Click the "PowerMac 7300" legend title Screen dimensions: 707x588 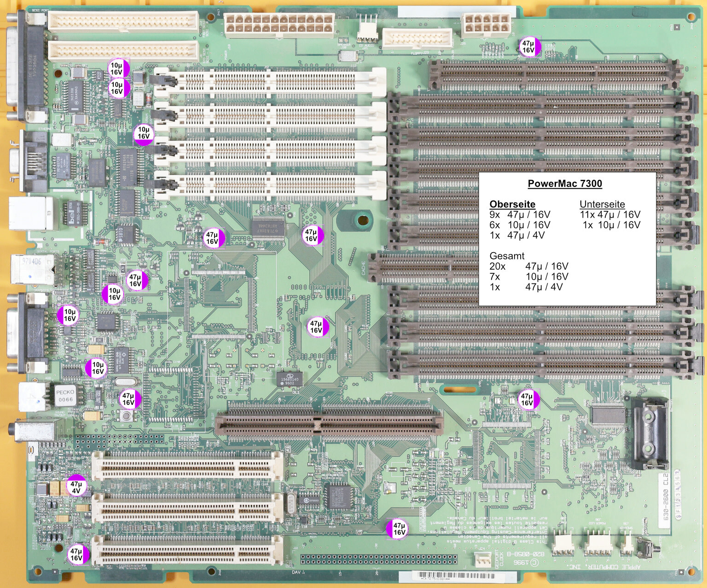[565, 184]
